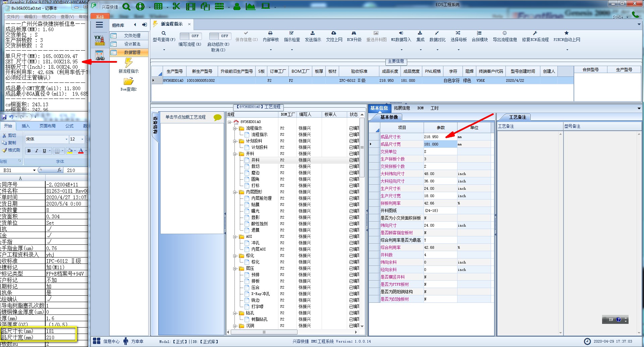The width and height of the screenshot is (644, 347).
Task: Click the YX factory icon in sidebar
Action: [x=99, y=40]
